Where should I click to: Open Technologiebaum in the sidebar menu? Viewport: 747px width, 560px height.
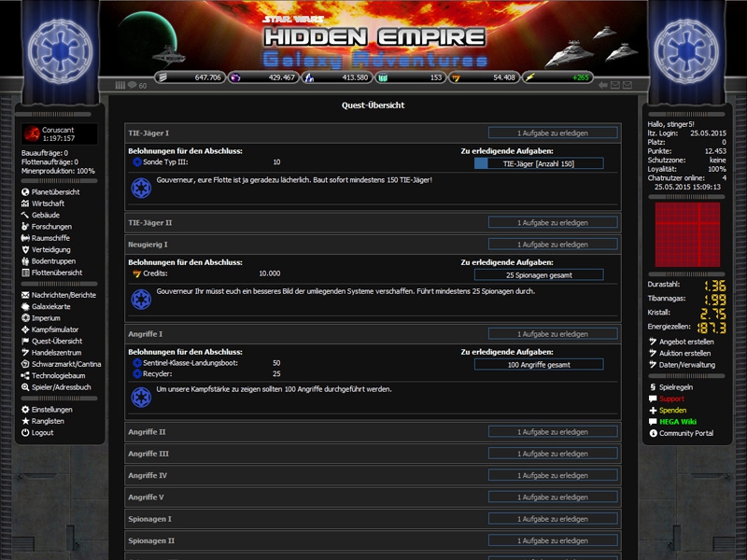coord(58,376)
